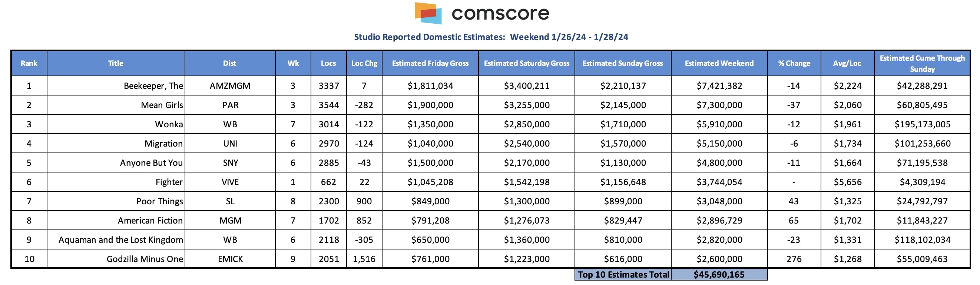Click Godzilla Minus One title cell
The height and width of the screenshot is (285, 980).
(x=116, y=259)
